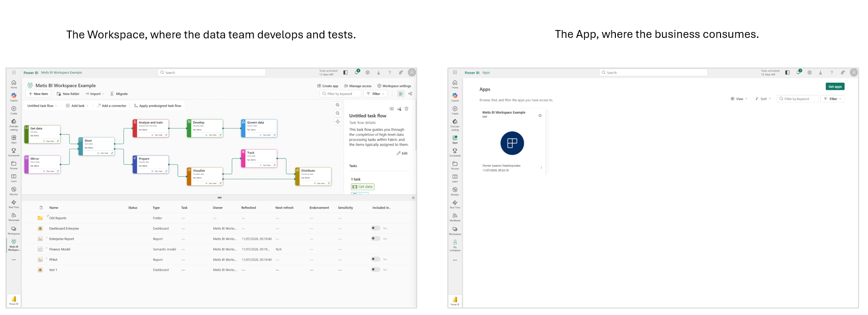Open the Import dropdown
The height and width of the screenshot is (315, 868).
tap(94, 94)
